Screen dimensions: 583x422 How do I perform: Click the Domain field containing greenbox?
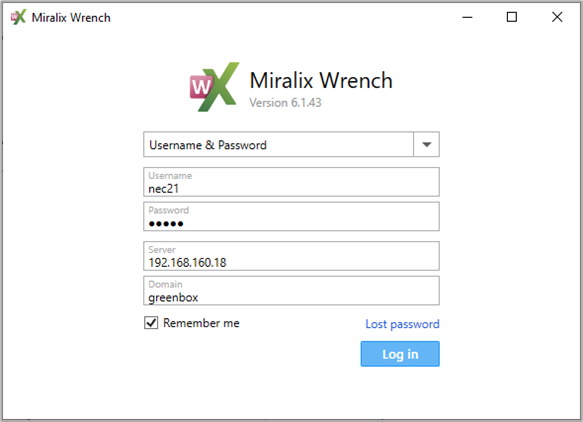click(291, 290)
